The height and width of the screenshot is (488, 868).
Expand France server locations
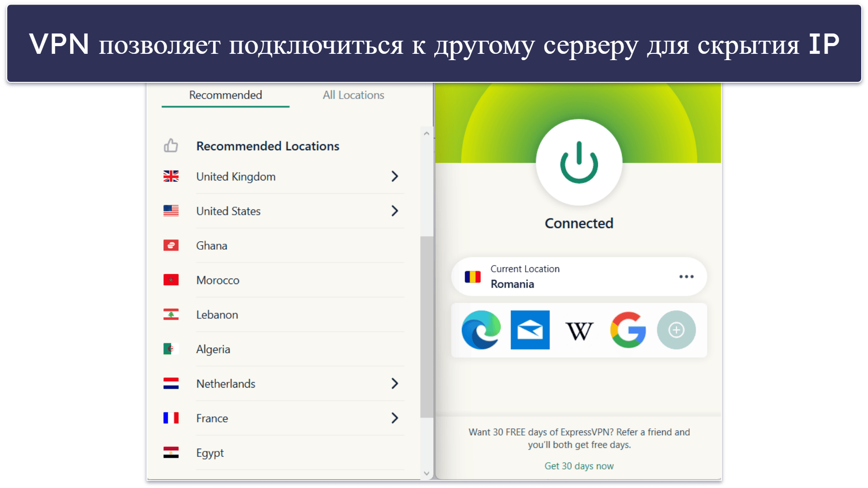tap(394, 418)
